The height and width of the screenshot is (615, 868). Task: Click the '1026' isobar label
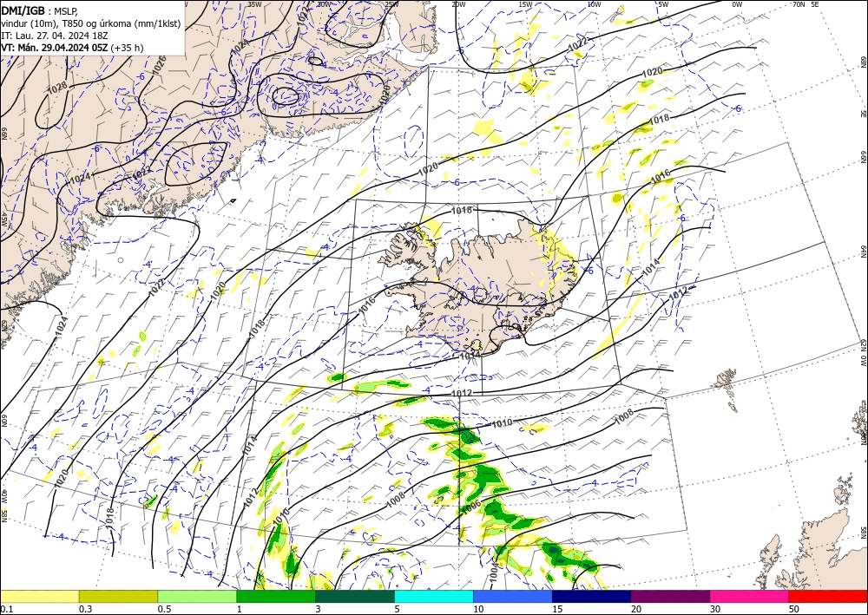160,65
